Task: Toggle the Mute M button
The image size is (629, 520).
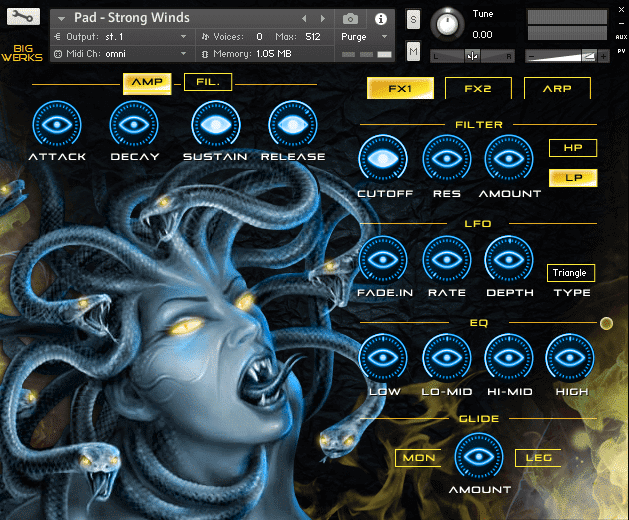Action: tap(413, 51)
